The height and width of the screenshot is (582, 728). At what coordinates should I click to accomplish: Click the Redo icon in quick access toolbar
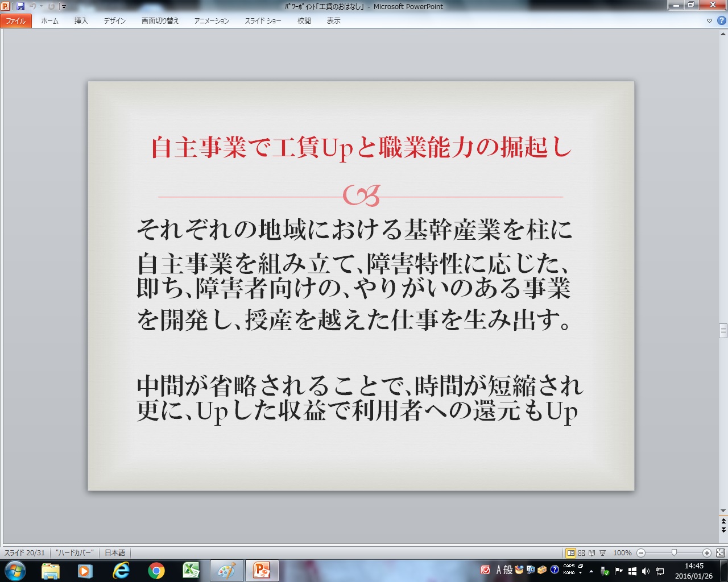pyautogui.click(x=51, y=6)
